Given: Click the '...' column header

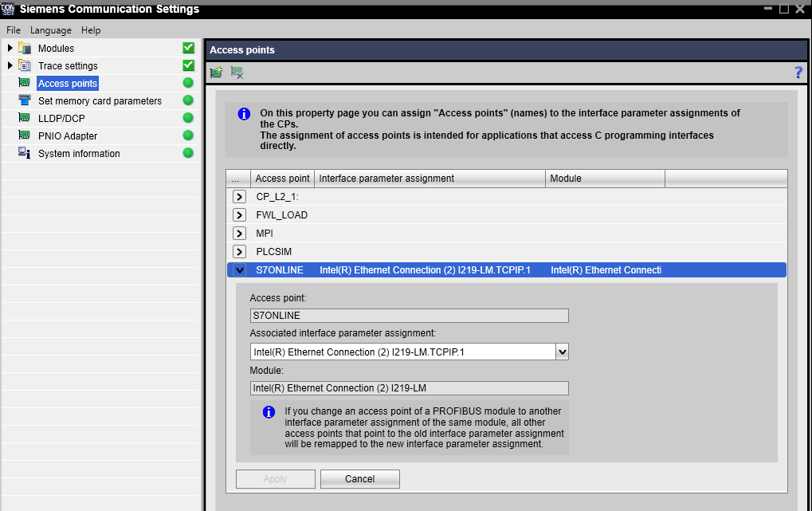Looking at the screenshot, I should point(238,179).
